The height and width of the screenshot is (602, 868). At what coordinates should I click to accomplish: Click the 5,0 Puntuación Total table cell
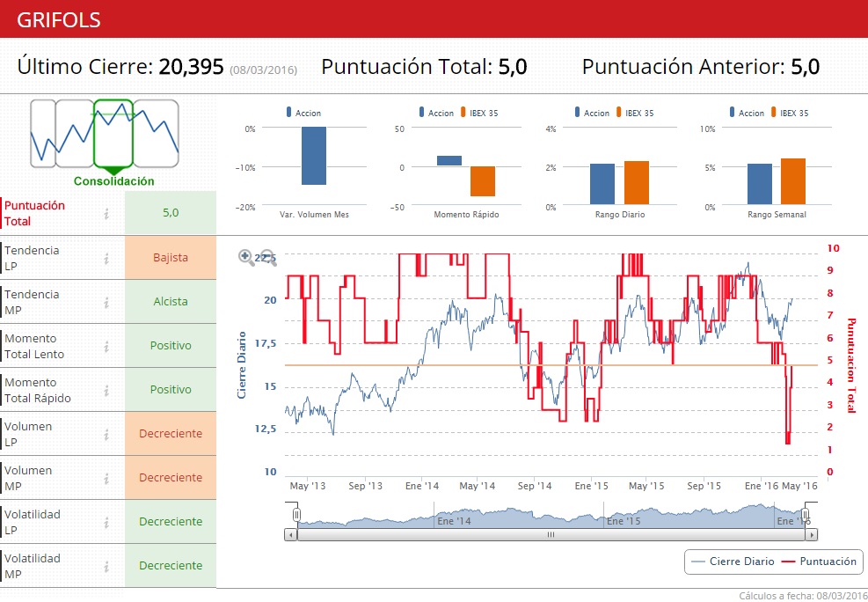coord(171,213)
